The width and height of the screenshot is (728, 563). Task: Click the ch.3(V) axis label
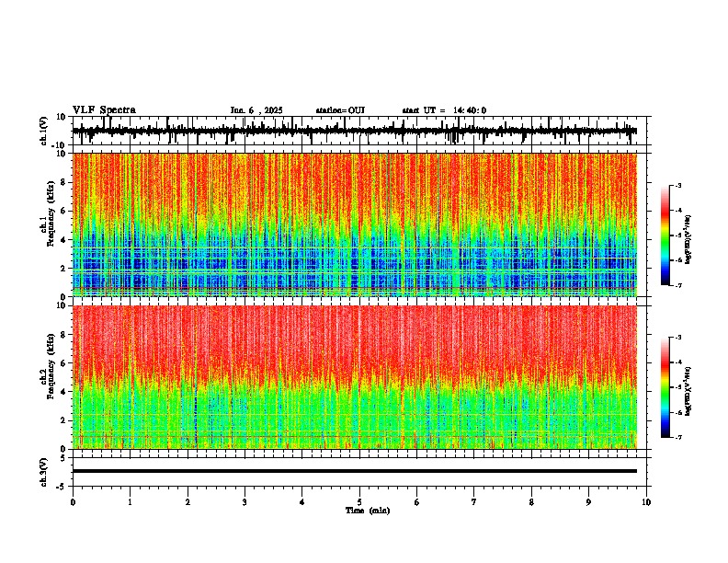tap(44, 472)
